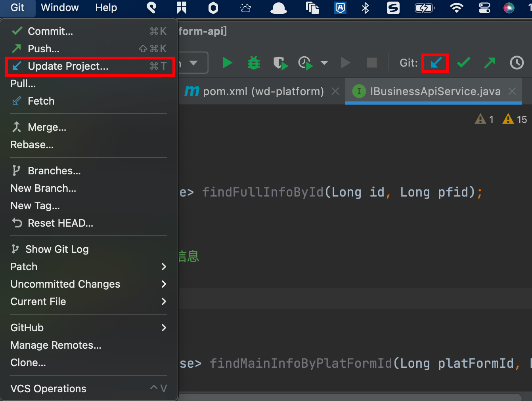The height and width of the screenshot is (401, 532).
Task: Select New Tag... menu entry
Action: coord(89,206)
